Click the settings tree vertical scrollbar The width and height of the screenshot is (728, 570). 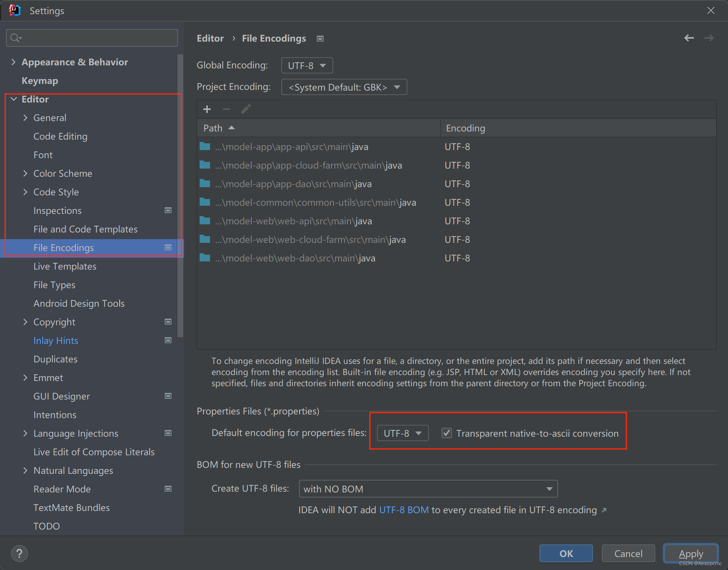pos(180,196)
